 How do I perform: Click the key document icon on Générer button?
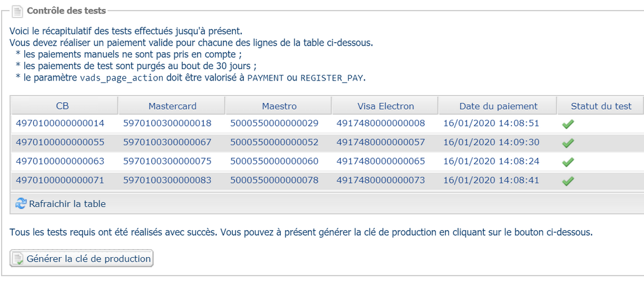click(19, 259)
